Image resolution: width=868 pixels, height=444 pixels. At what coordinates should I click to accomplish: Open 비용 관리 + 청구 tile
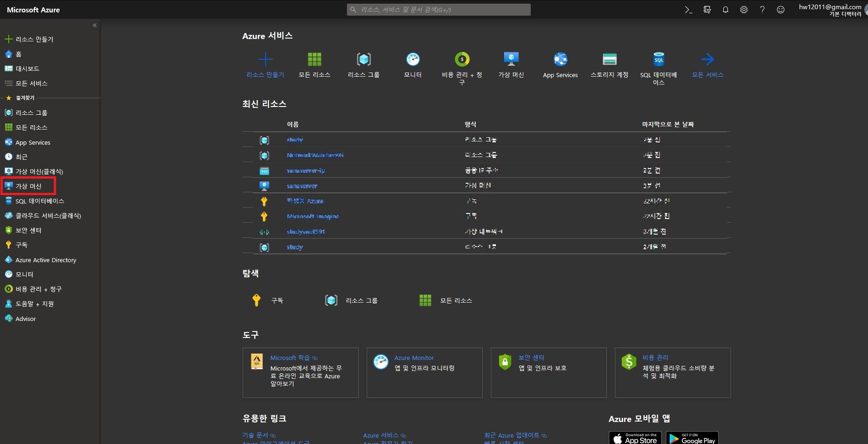462,68
